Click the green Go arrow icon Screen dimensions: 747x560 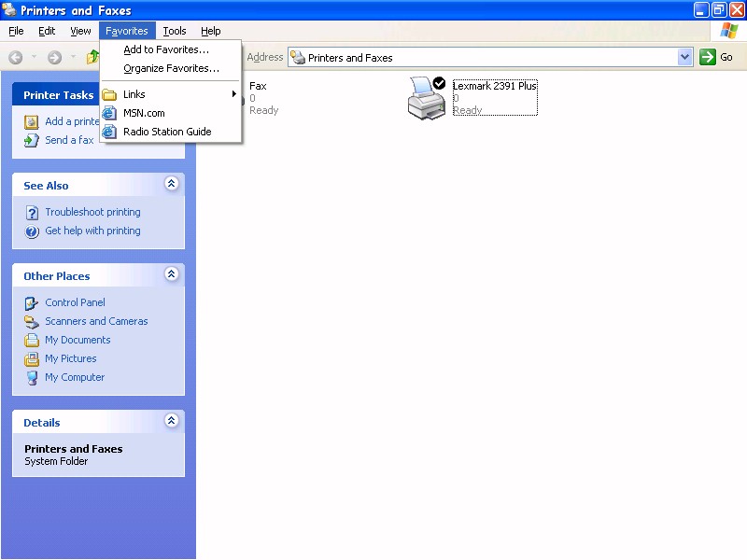point(708,57)
